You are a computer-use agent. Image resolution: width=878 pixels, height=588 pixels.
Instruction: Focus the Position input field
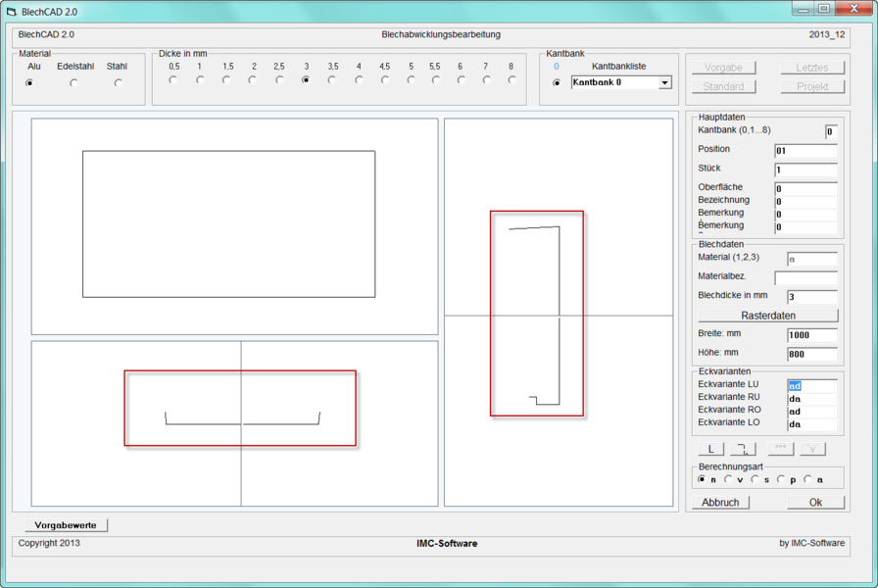pyautogui.click(x=805, y=151)
